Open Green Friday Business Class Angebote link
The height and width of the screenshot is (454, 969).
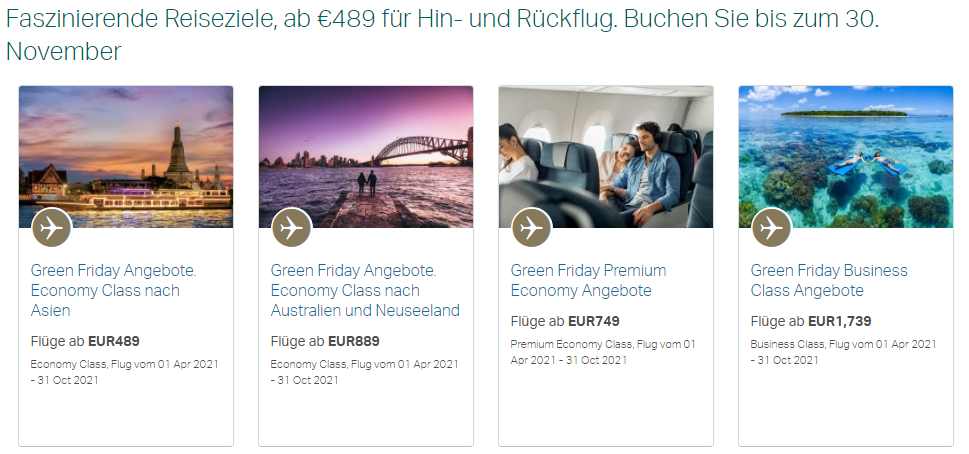coord(829,280)
